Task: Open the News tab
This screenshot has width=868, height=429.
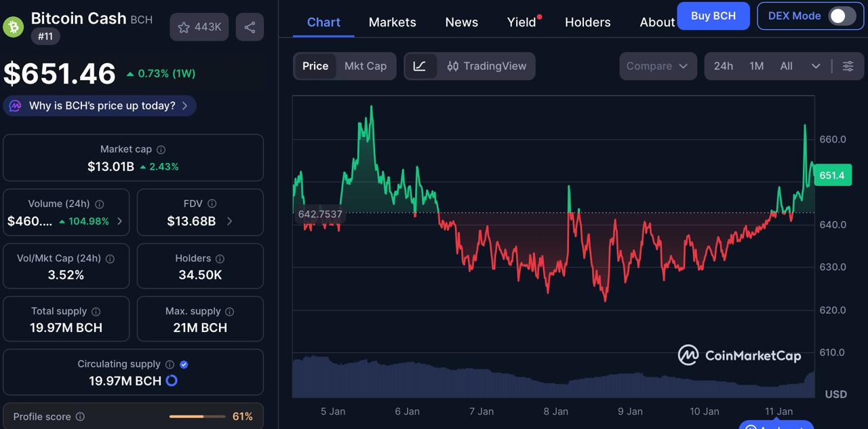Action: [x=461, y=22]
